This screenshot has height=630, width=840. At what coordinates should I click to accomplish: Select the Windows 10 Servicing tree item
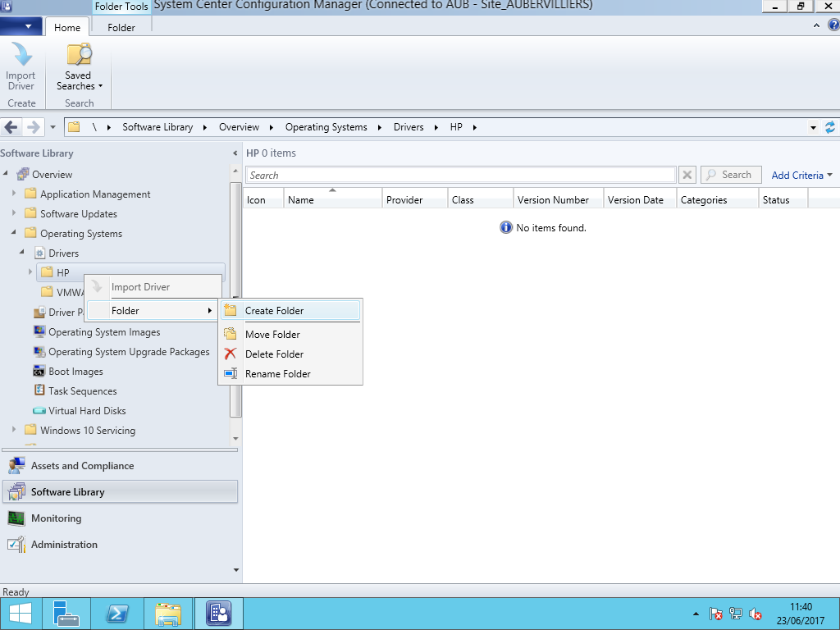click(88, 431)
